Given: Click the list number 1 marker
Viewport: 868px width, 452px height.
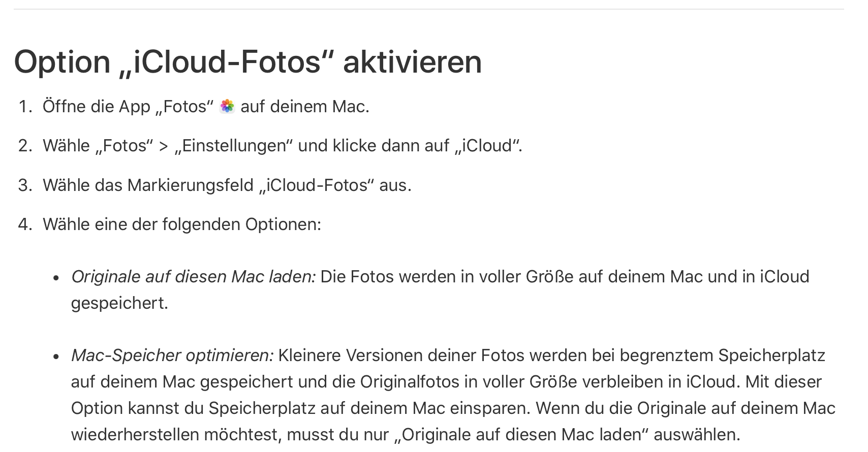Looking at the screenshot, I should pyautogui.click(x=25, y=107).
